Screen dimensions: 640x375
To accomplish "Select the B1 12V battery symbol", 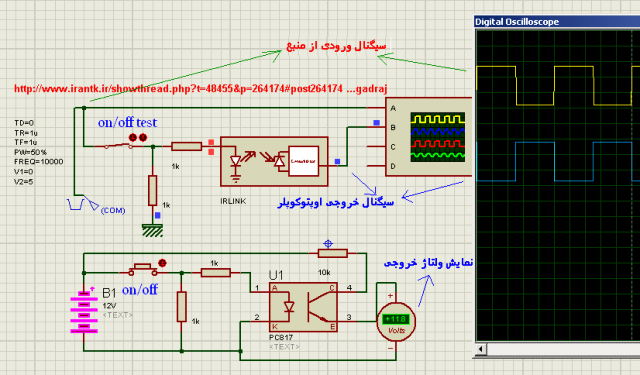I will tap(84, 312).
